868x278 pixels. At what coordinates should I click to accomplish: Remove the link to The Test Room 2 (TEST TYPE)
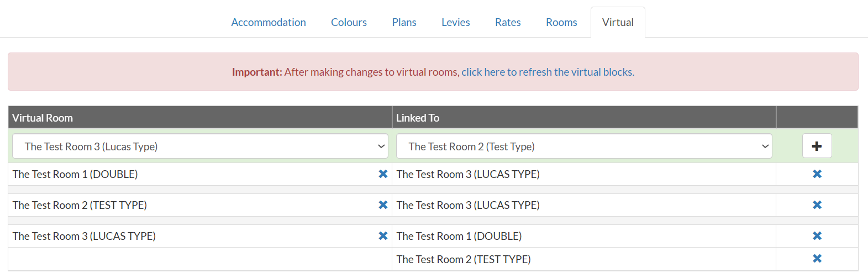pos(817,259)
